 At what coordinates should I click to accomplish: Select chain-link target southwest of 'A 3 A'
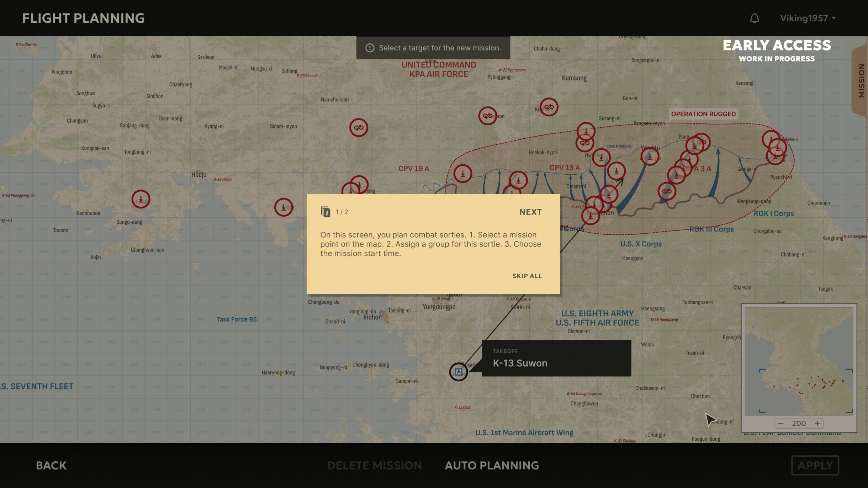pyautogui.click(x=667, y=191)
